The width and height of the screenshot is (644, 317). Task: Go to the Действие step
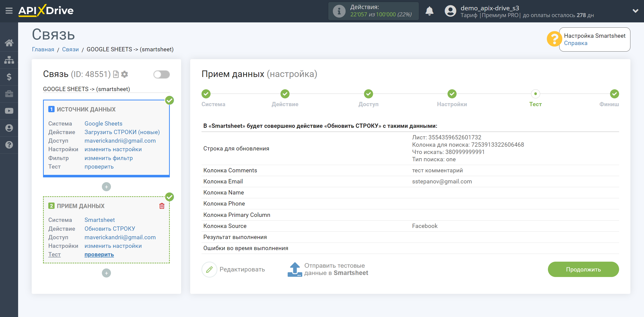tap(285, 94)
